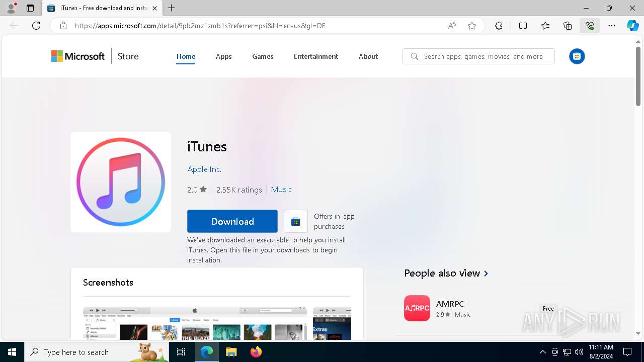Click the AMRPC app title

tap(450, 304)
